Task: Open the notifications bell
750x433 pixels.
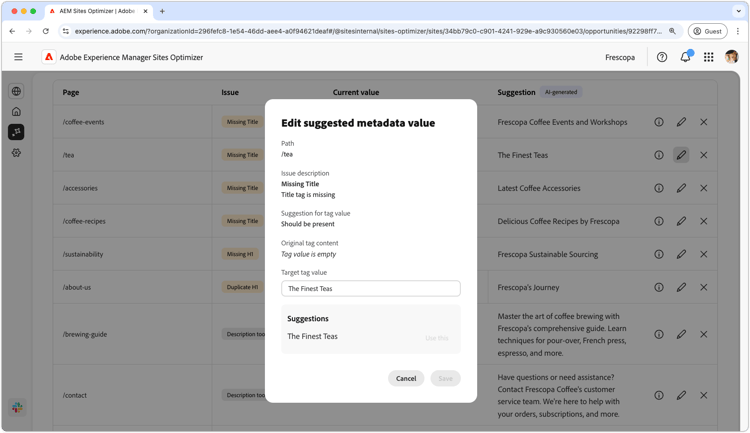Action: pyautogui.click(x=685, y=57)
